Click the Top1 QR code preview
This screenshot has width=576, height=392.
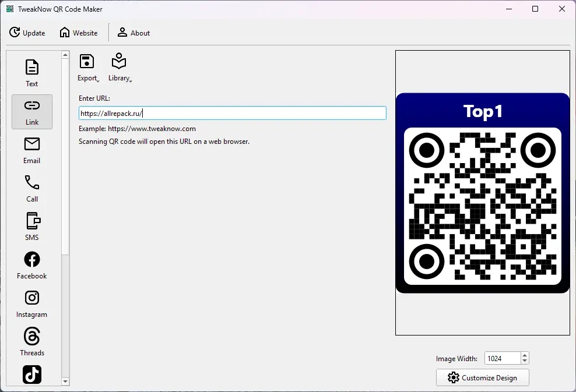(x=482, y=193)
